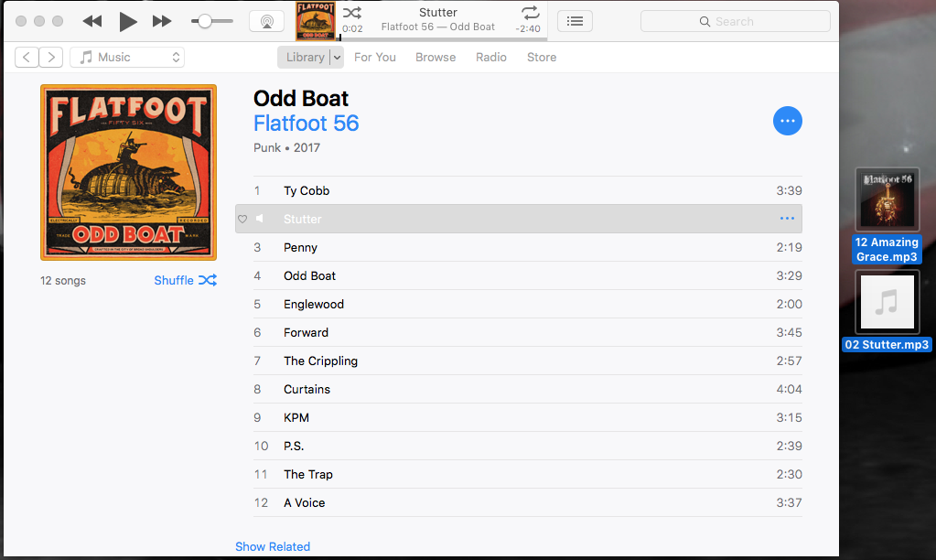Open the Up Next list button
This screenshot has height=560, width=936.
click(x=575, y=21)
